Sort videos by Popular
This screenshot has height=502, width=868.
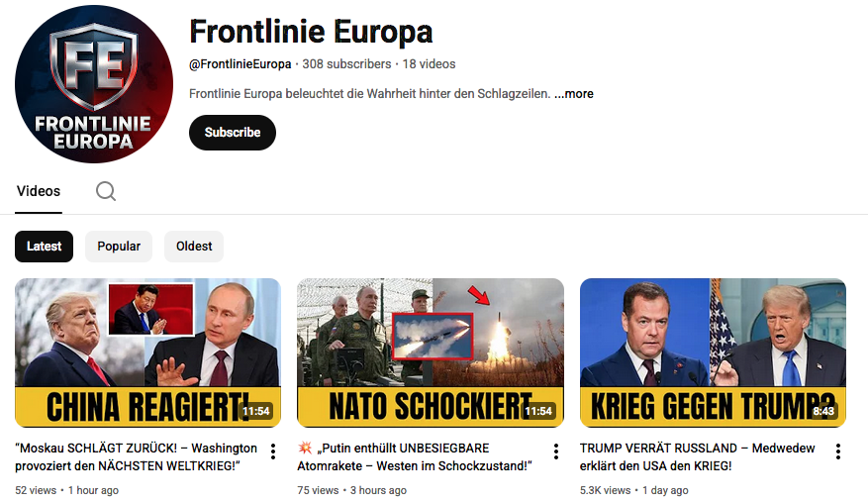[x=119, y=247]
